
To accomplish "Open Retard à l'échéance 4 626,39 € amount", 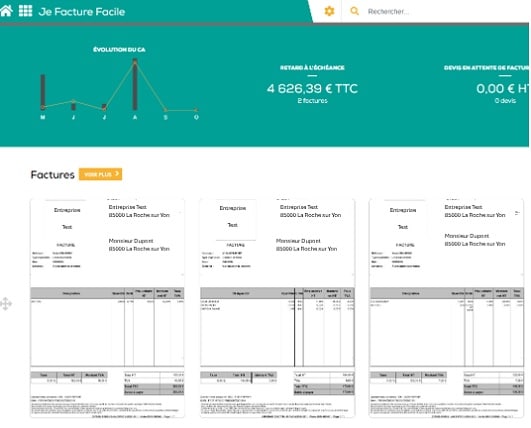I will tap(312, 89).
